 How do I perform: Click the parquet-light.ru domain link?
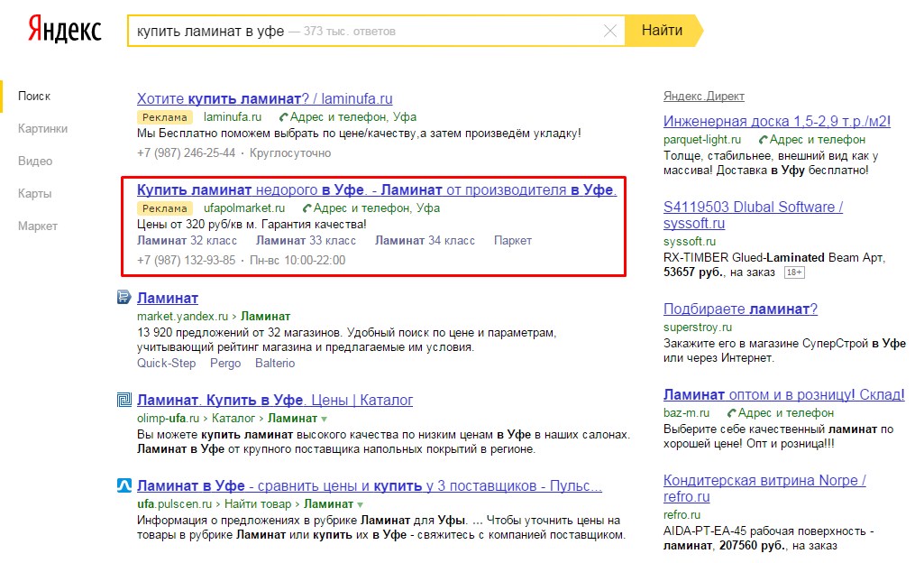pos(702,140)
